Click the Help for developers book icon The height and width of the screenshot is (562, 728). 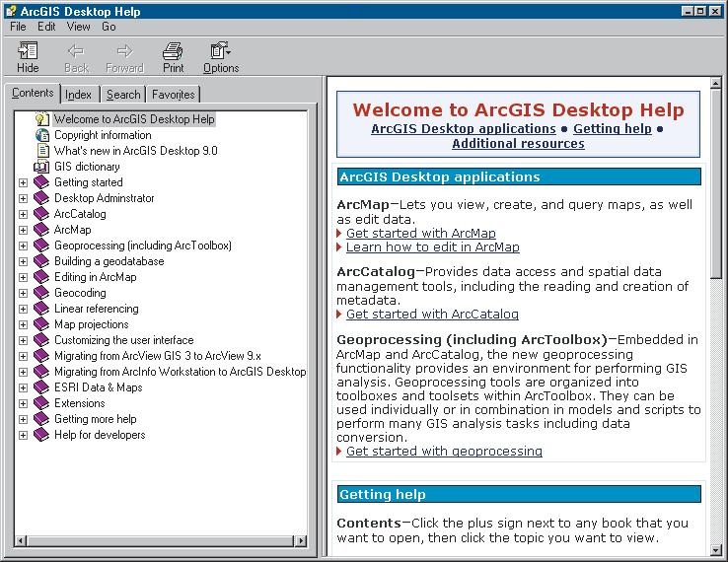coord(41,435)
